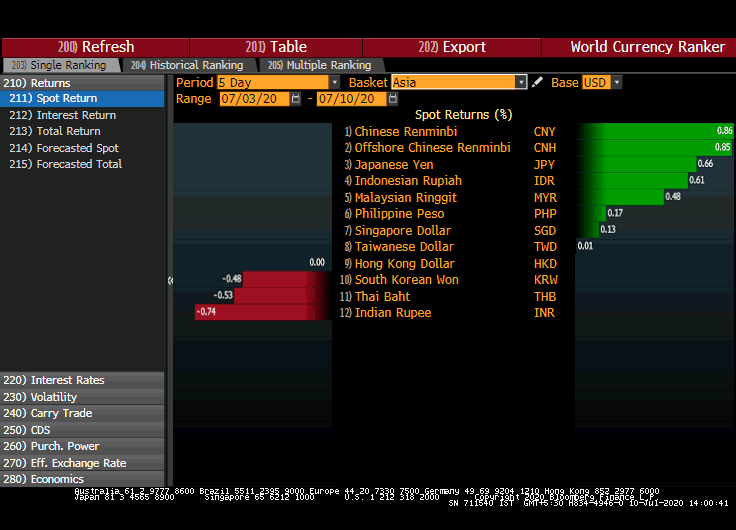Click the Refresh button
This screenshot has height=530, width=736.
tap(96, 47)
